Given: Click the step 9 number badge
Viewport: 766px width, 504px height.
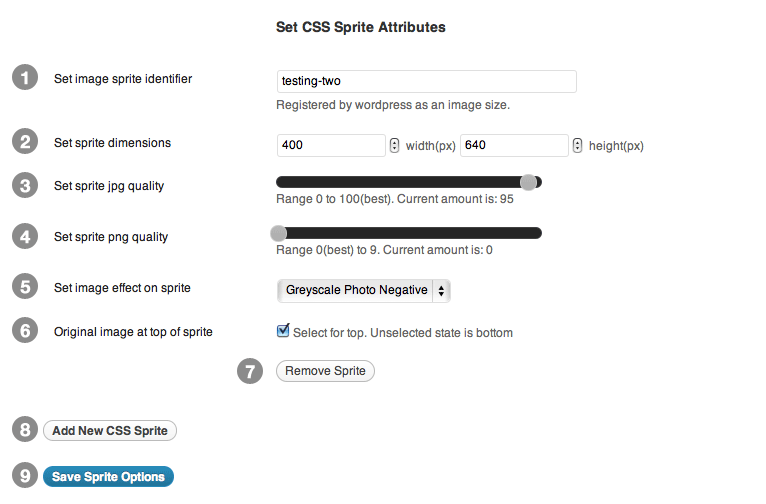Looking at the screenshot, I should (x=25, y=477).
